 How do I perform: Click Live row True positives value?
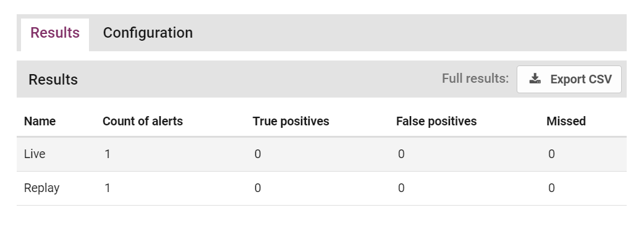point(258,154)
